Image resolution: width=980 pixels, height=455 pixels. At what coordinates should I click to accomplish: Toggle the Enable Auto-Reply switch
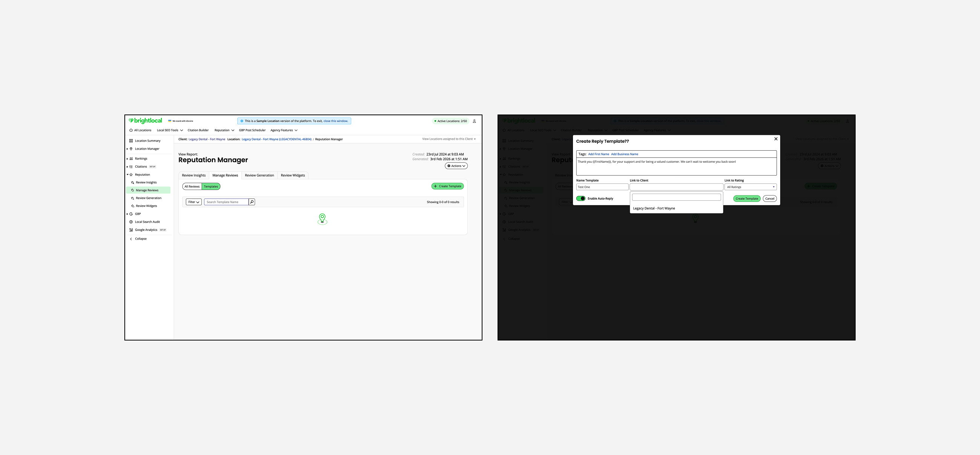[x=580, y=198]
